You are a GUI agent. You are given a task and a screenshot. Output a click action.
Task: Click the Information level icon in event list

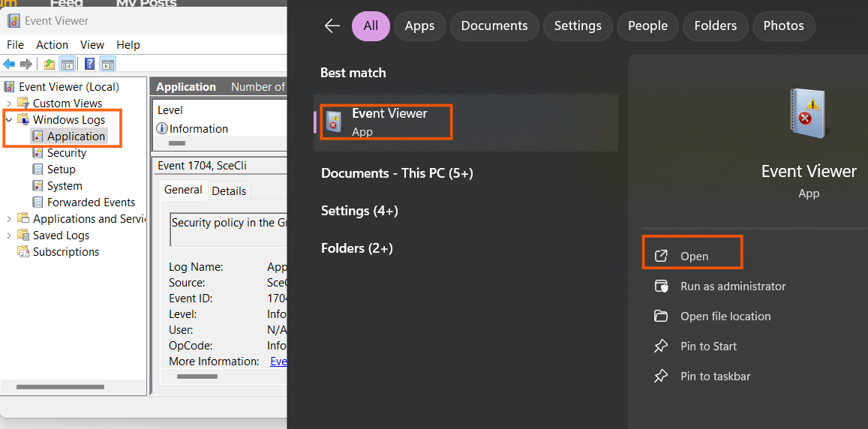(x=162, y=129)
